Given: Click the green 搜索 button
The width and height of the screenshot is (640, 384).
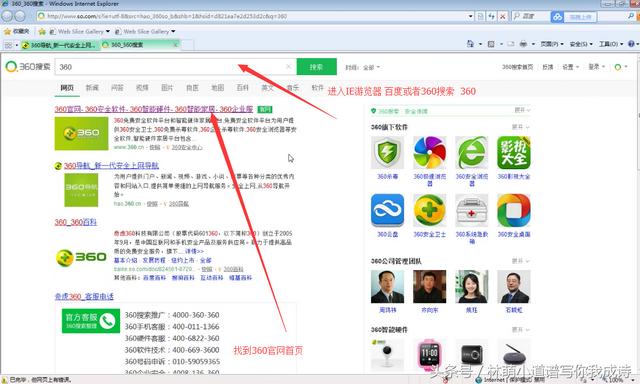Looking at the screenshot, I should click(x=316, y=67).
